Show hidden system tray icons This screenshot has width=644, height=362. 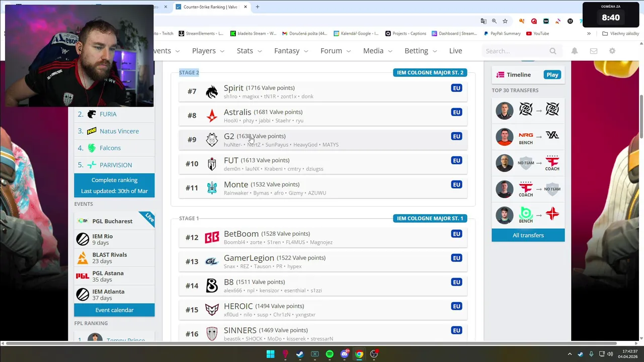570,354
